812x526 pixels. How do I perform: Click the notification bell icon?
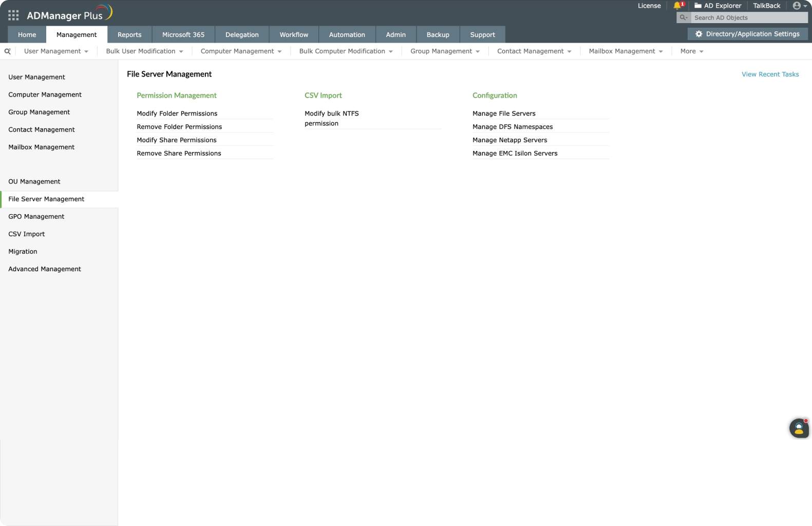click(677, 6)
